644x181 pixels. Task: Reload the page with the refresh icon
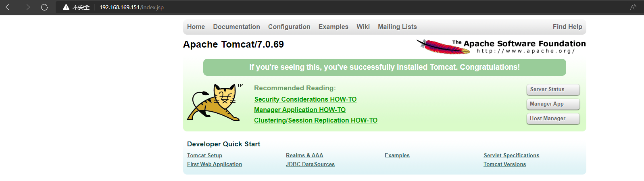(x=44, y=7)
